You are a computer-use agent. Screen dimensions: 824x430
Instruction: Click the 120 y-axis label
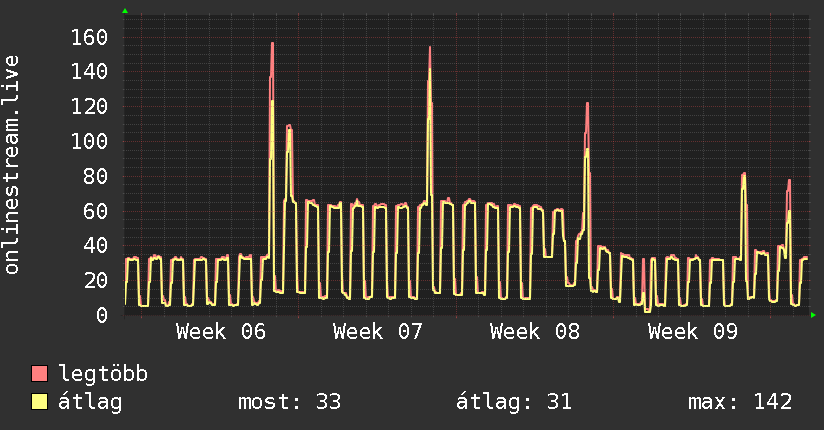(x=89, y=107)
